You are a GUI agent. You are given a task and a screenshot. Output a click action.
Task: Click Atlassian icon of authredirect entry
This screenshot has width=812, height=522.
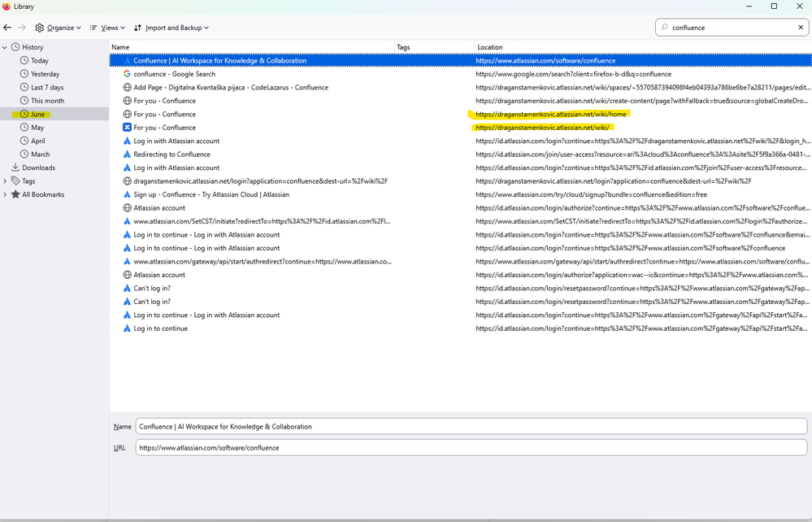click(x=127, y=262)
